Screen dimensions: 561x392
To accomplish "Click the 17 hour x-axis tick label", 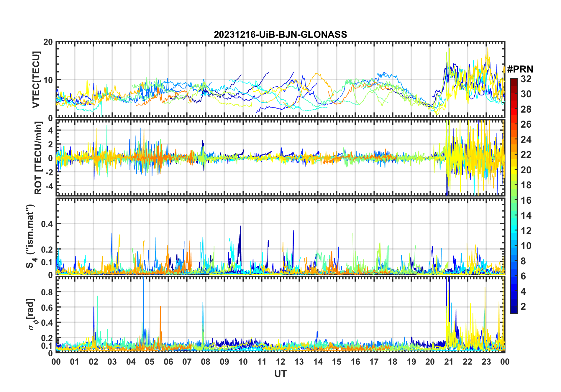I will 374,362.
